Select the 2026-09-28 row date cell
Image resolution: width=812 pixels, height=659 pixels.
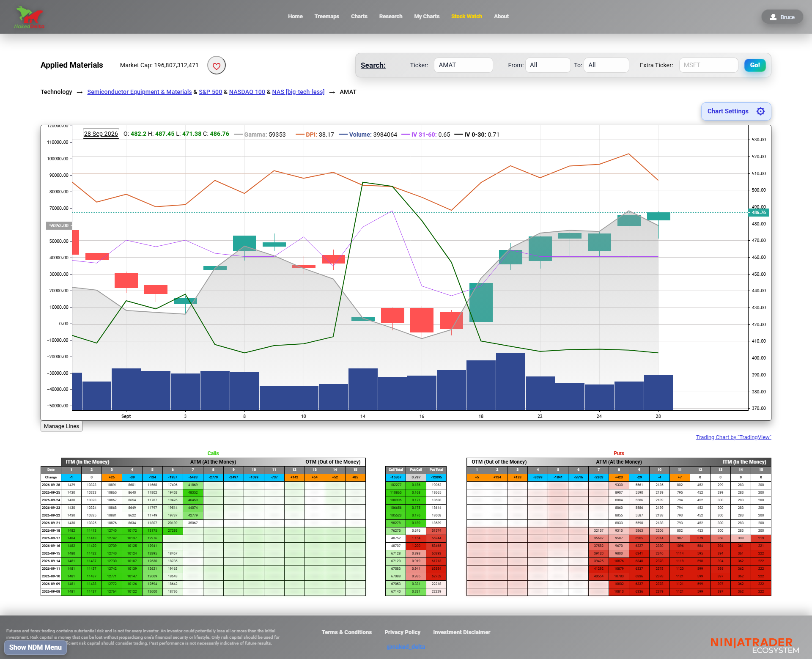tap(51, 485)
